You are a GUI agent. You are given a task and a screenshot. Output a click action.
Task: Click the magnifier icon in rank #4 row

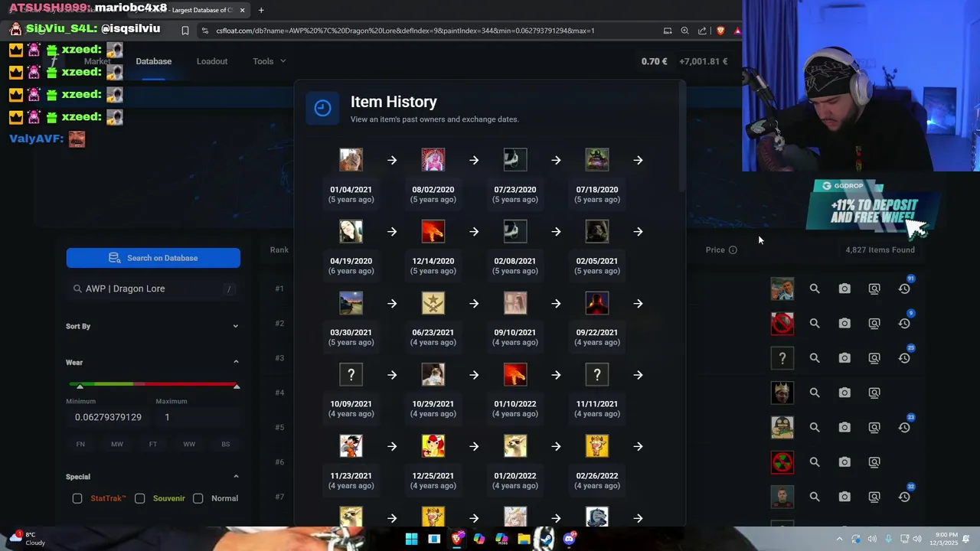pos(815,393)
